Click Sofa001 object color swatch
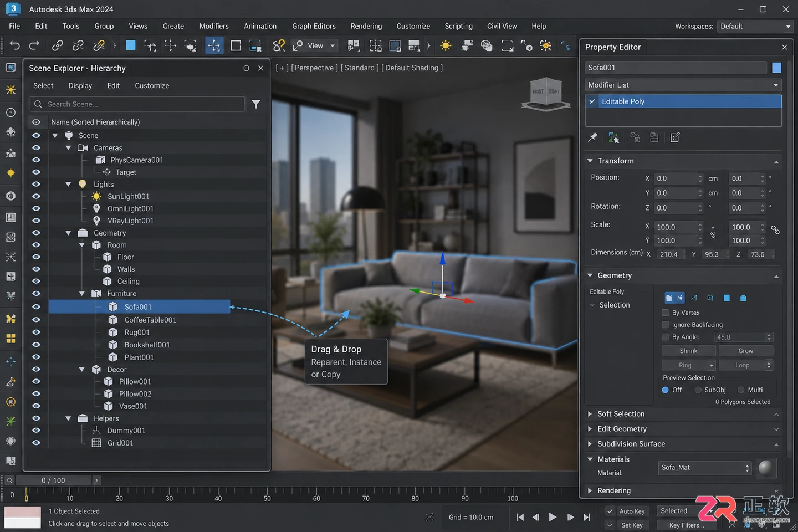The width and height of the screenshot is (798, 532). coord(776,68)
